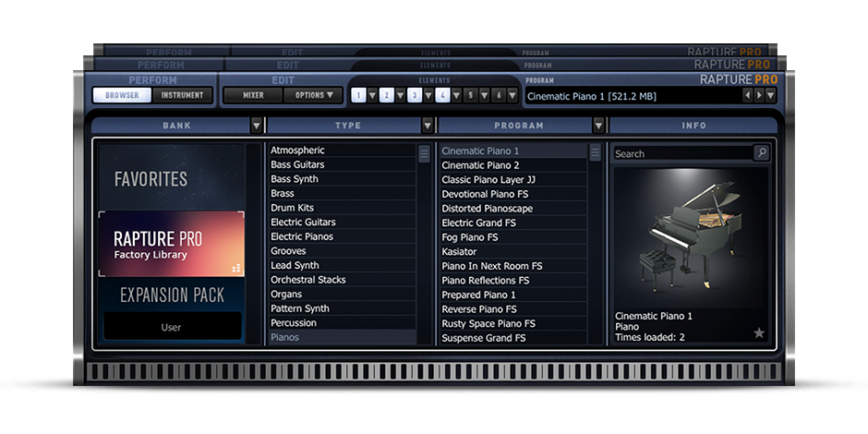Screen dimensions: 868x434
Task: Click the Factory Library bars icon
Action: coord(236,269)
